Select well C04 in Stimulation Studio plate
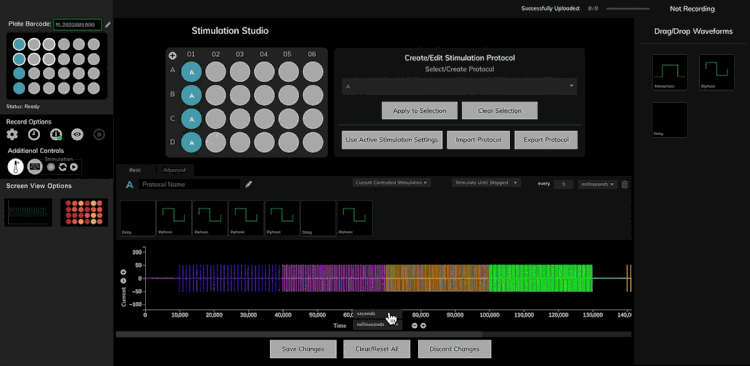 coord(265,119)
